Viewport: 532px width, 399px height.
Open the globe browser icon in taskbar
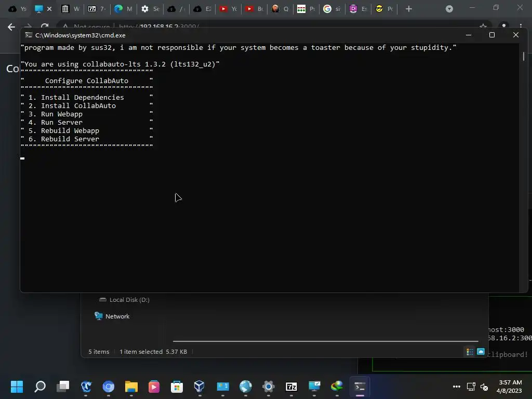tap(246, 387)
